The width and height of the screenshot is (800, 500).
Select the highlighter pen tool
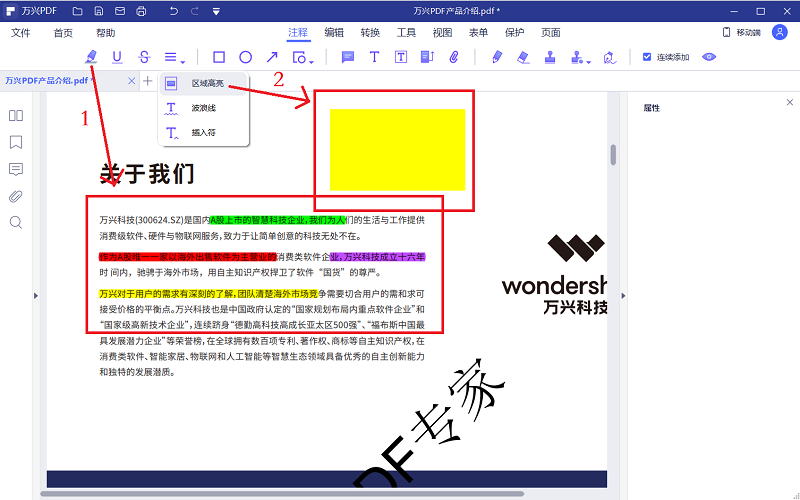(92, 57)
